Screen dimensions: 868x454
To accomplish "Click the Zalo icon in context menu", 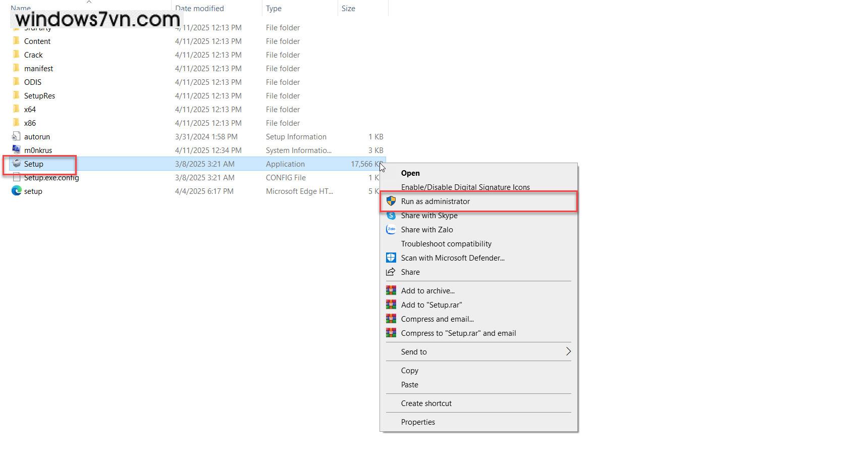I will [x=391, y=230].
